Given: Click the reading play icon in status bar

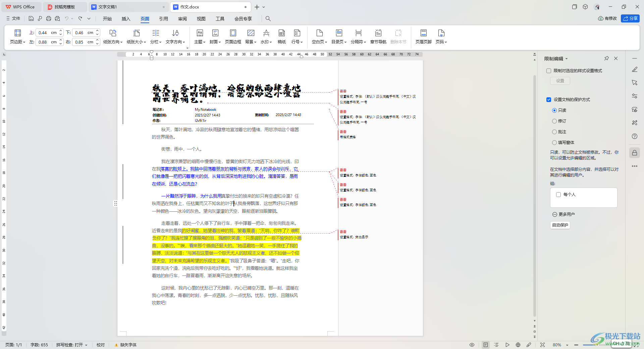Looking at the screenshot, I should (507, 345).
